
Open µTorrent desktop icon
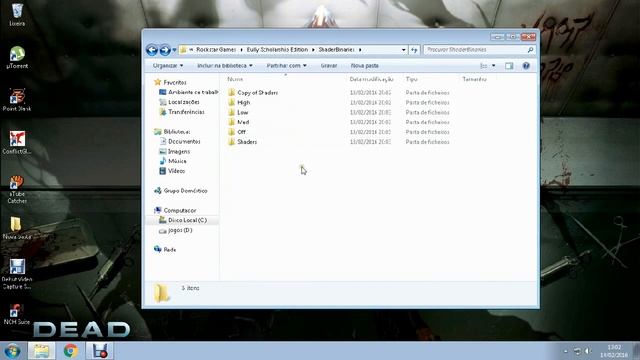[17, 57]
